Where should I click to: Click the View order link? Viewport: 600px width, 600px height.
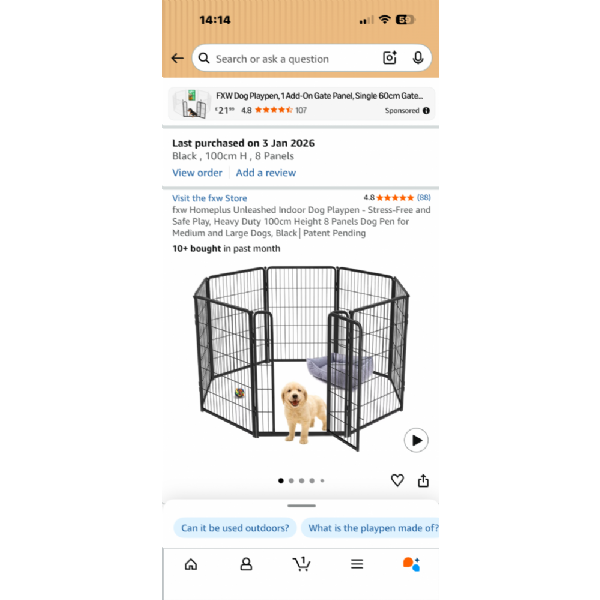197,173
